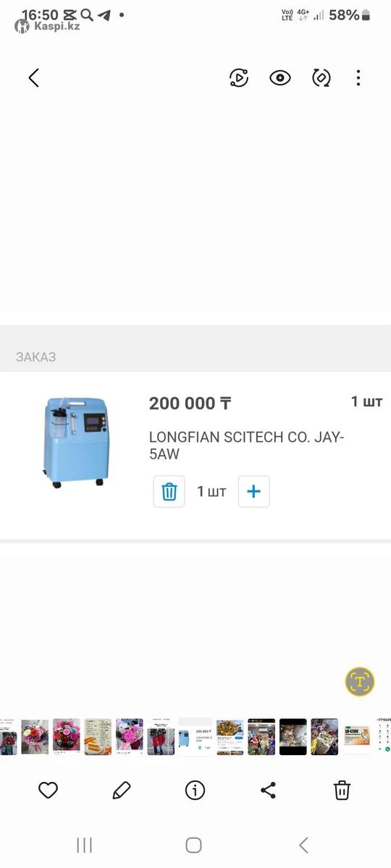Tap the LONGFIAN SCITECH CO. JAY-5AW title

coord(247,446)
